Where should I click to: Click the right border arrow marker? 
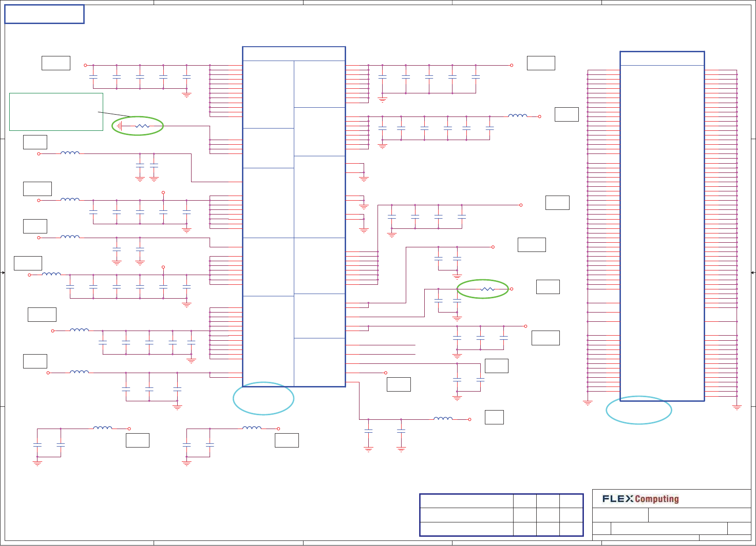(x=753, y=273)
